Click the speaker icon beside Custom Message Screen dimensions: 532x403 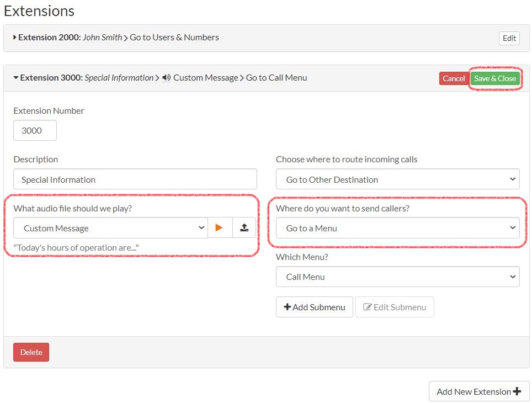click(x=167, y=77)
